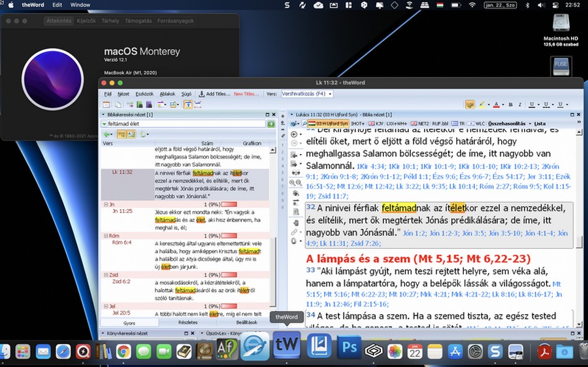This screenshot has width=588, height=367.
Task: Toggle the tree-grouping button in search toolbar
Action: pyautogui.click(x=121, y=135)
